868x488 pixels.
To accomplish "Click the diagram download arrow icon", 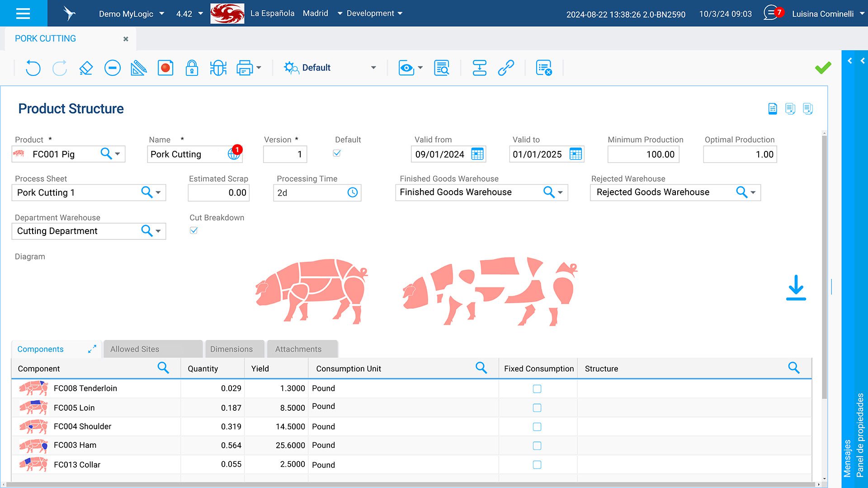I will pyautogui.click(x=796, y=287).
